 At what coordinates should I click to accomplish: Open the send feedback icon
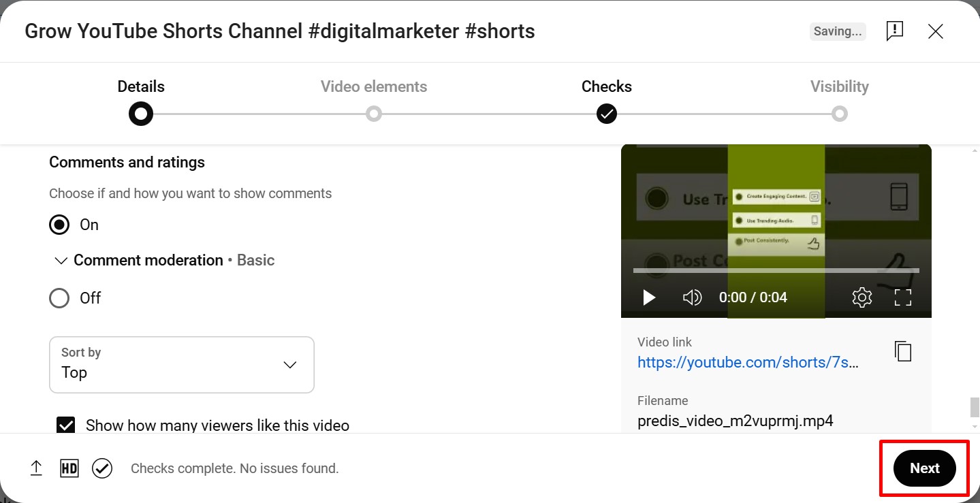[x=895, y=31]
